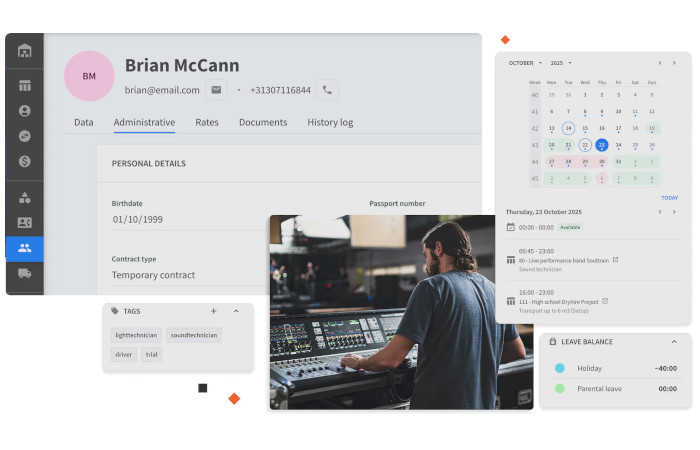Go to next day in agenda
Image resolution: width=700 pixels, height=450 pixels.
click(x=674, y=212)
